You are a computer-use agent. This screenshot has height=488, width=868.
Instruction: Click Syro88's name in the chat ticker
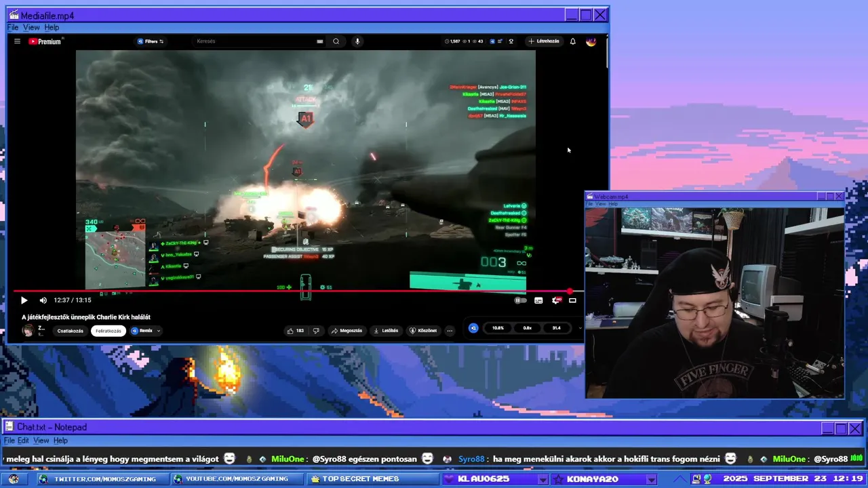471,459
